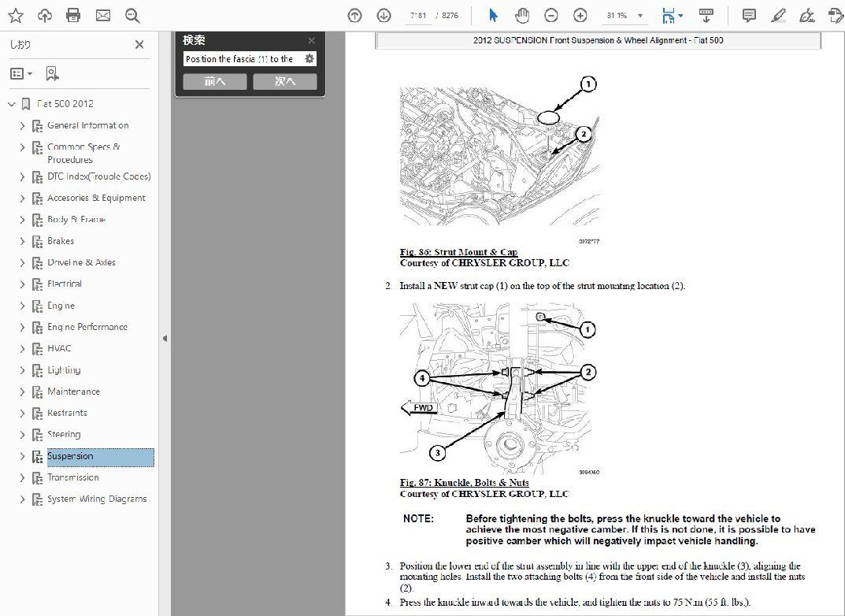Go to the next page with down arrow
This screenshot has height=616, width=845.
pos(384,15)
